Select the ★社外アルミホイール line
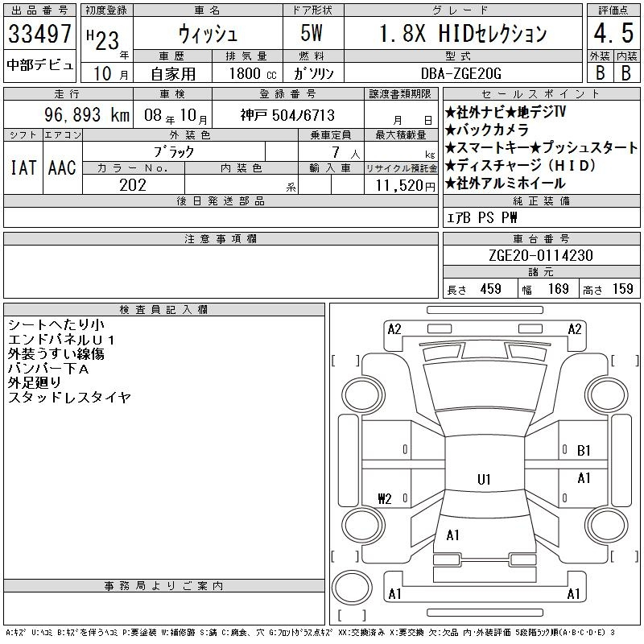The height and width of the screenshot is (644, 644). coord(506,184)
